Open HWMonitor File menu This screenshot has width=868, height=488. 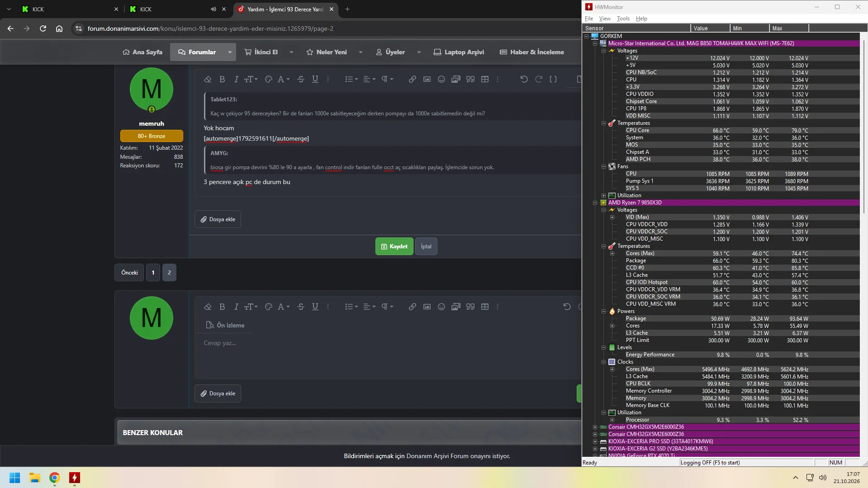point(589,19)
